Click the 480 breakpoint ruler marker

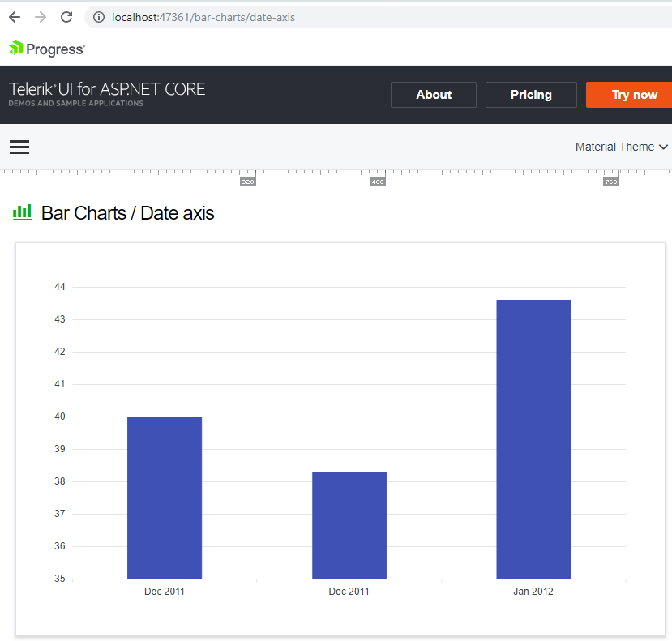[x=377, y=182]
